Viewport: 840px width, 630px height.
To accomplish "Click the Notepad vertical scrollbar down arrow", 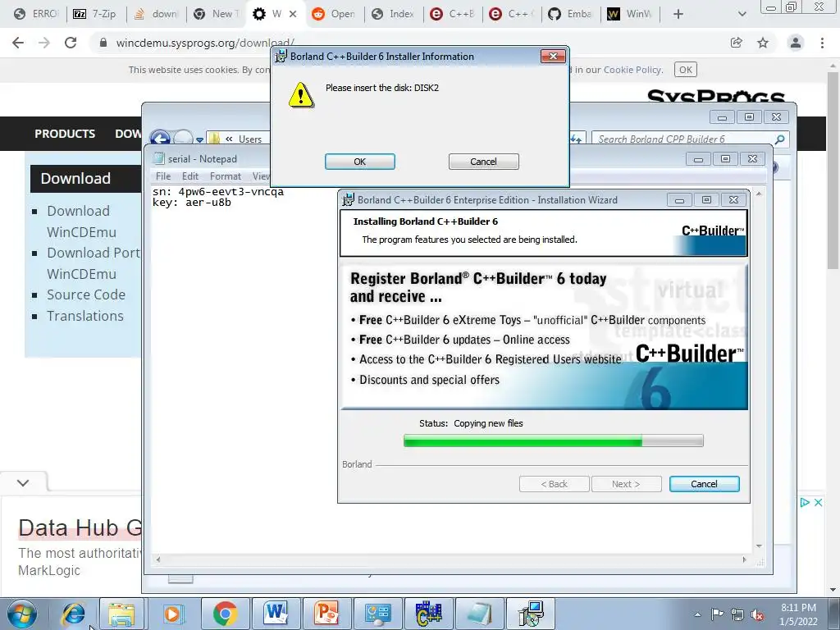I will point(759,546).
